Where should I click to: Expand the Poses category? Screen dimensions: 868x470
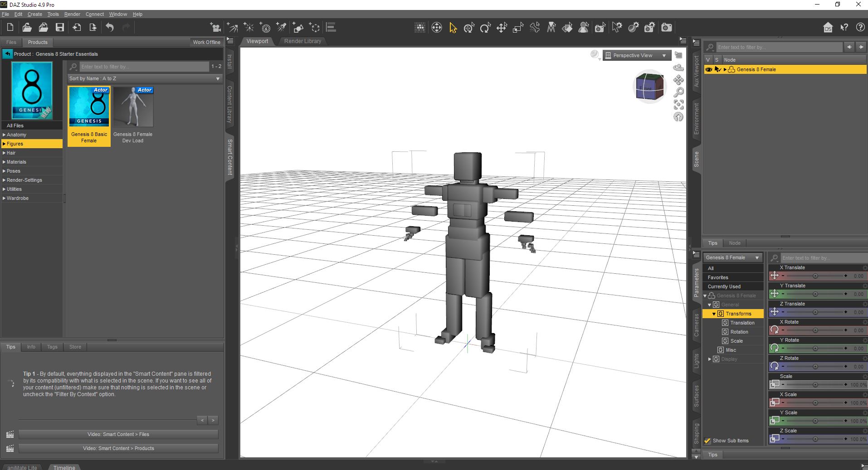[4, 171]
